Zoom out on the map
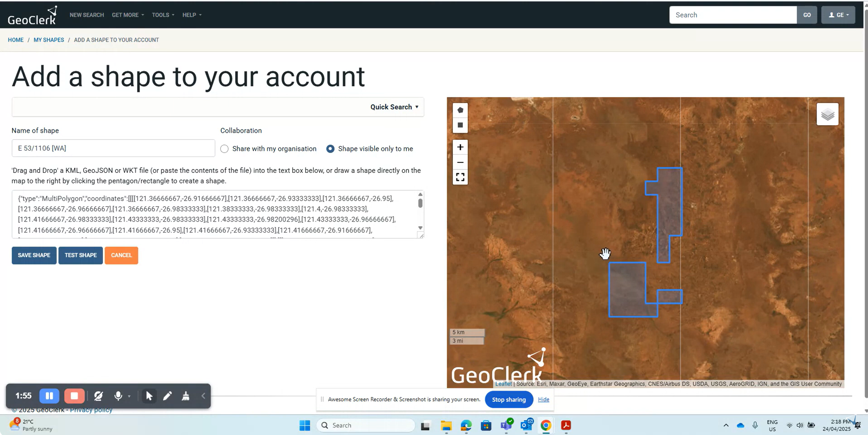Screen dimensions: 868x435 tap(460, 162)
